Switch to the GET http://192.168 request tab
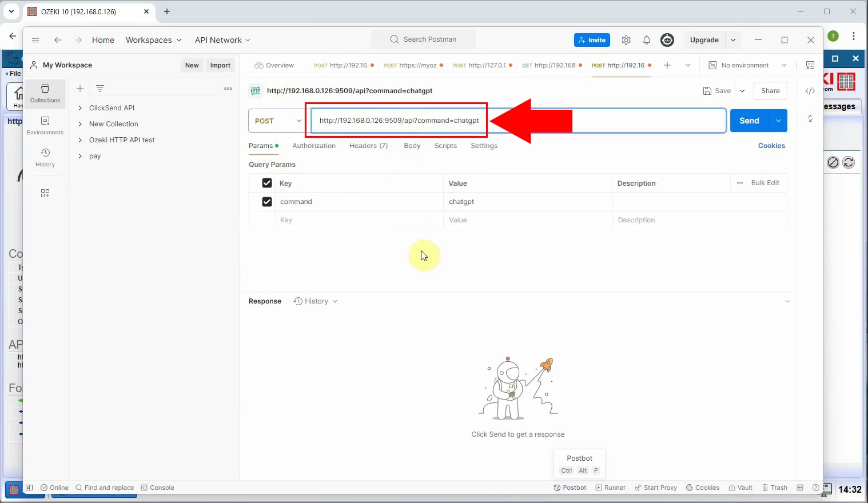This screenshot has height=503, width=868. point(552,65)
